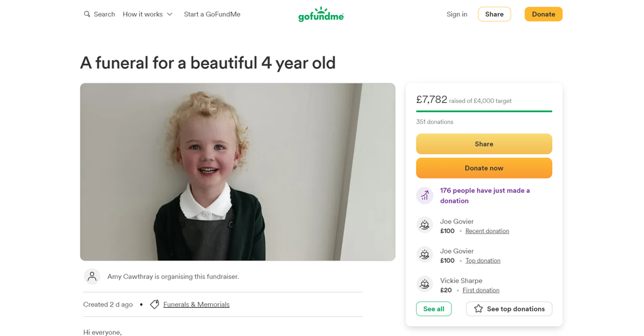Click the organiser profile avatar icon
The height and width of the screenshot is (336, 644).
pyautogui.click(x=92, y=276)
